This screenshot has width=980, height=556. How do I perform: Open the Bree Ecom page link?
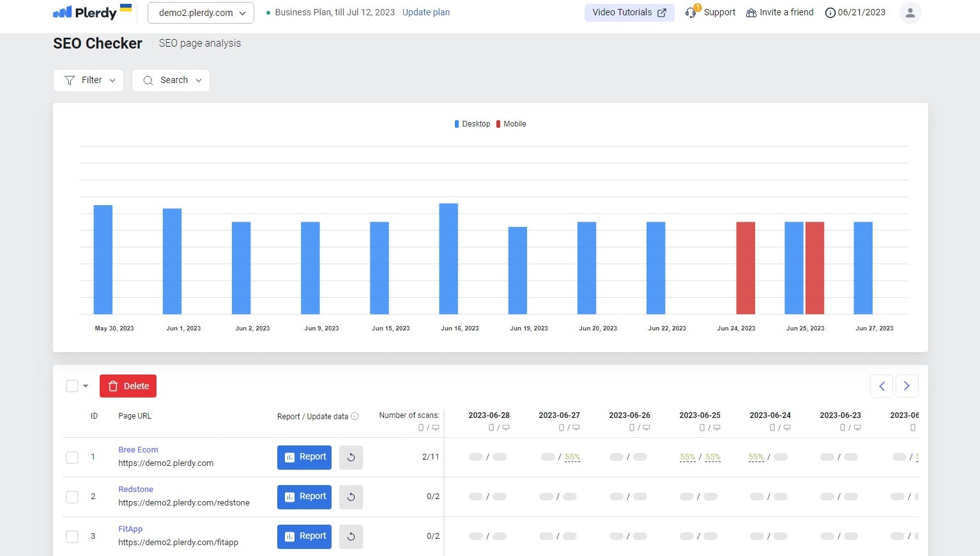coord(138,449)
